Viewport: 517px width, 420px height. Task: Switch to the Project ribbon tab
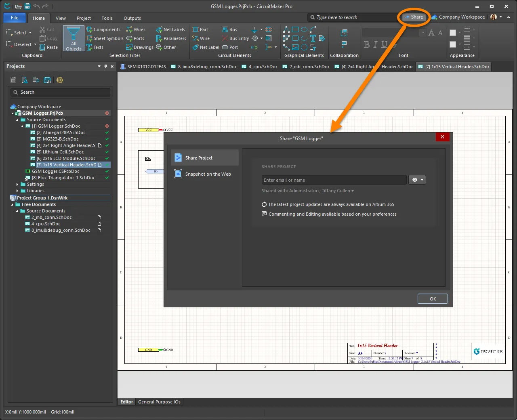coord(84,18)
